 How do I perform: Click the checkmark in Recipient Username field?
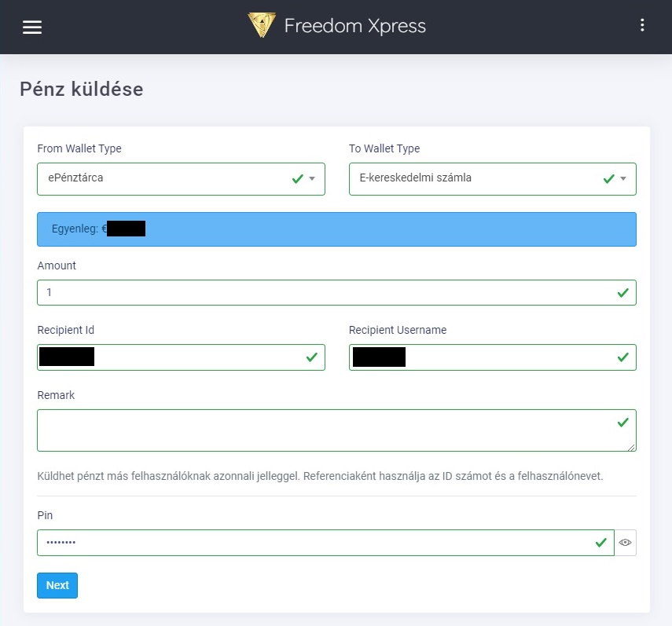click(623, 357)
